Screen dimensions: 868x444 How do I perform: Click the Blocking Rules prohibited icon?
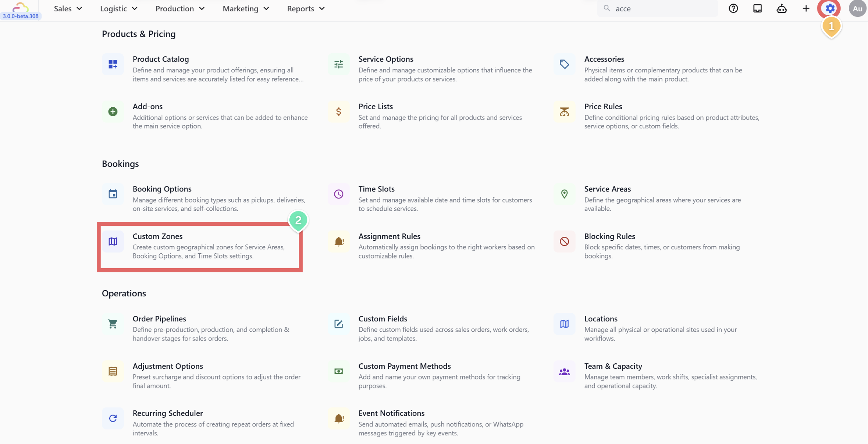pos(564,242)
